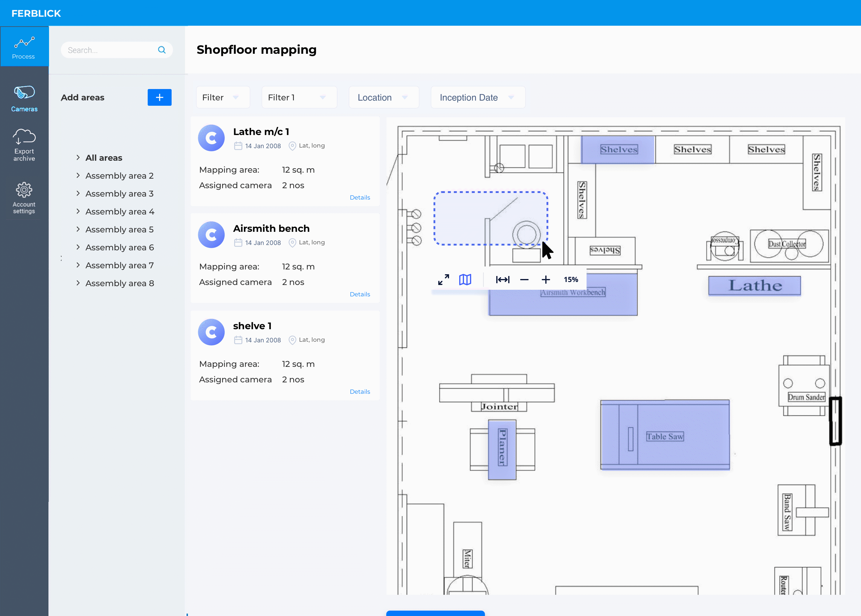The image size is (861, 616).
Task: Click the Lathe m/c 1 camera avatar
Action: coord(211,138)
